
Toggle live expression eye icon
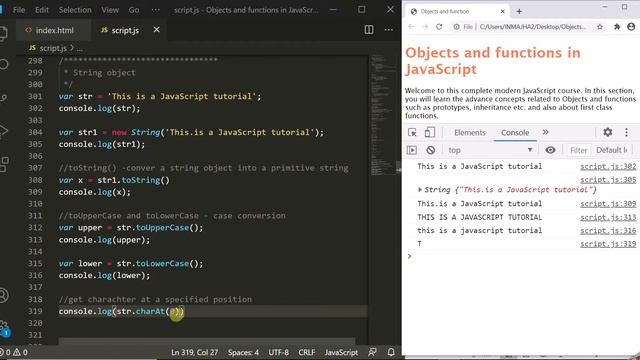click(x=550, y=150)
